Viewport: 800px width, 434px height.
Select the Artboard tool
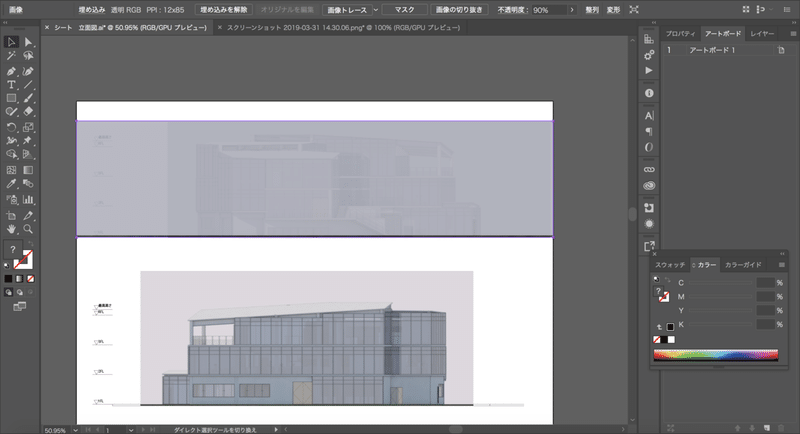tap(11, 216)
